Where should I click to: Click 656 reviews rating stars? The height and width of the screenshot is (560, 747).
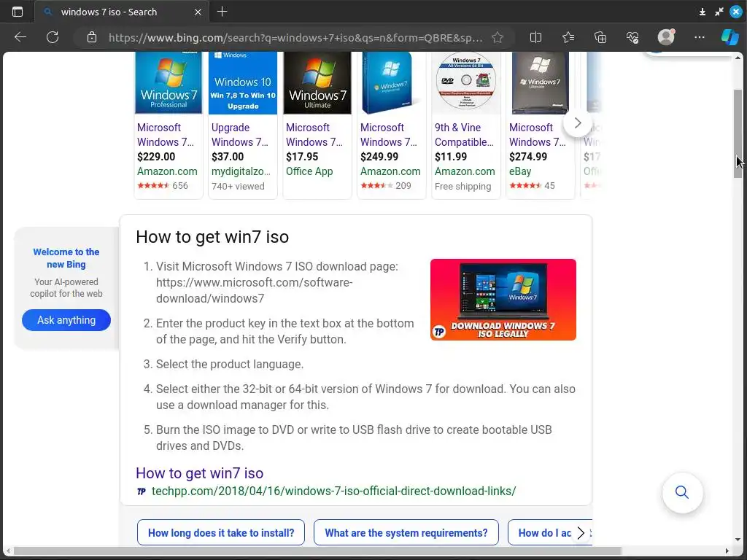click(163, 186)
